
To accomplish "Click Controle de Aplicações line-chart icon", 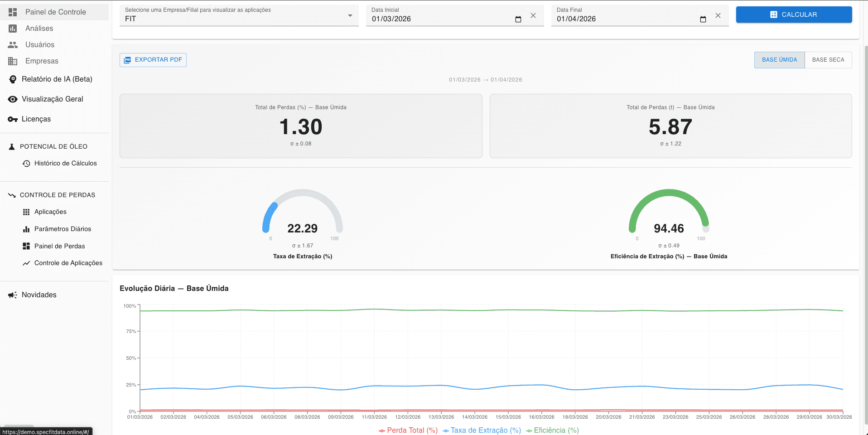I will click(26, 263).
